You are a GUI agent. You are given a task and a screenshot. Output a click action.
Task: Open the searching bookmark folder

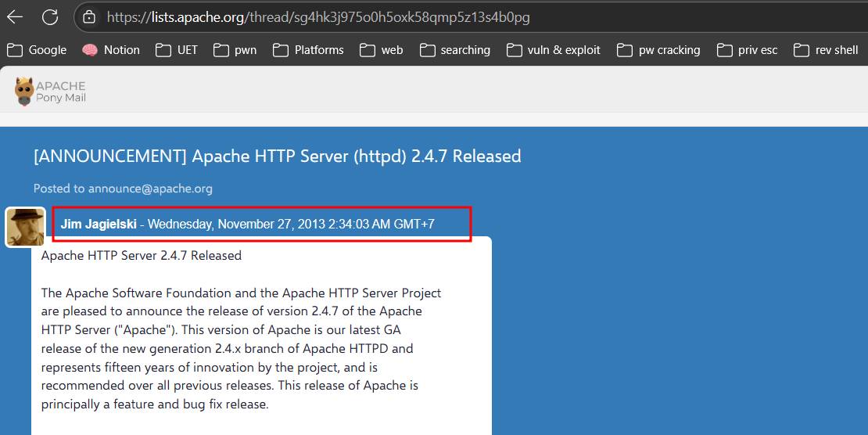click(x=455, y=50)
